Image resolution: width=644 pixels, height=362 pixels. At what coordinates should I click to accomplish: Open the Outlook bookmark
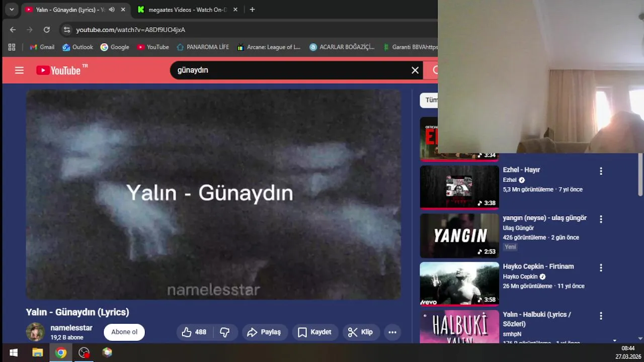point(77,47)
